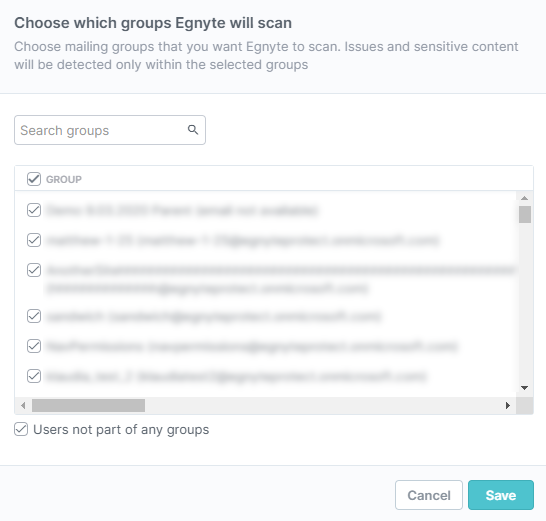This screenshot has height=521, width=546.
Task: Uncheck the first group row checkbox
Action: 34,210
